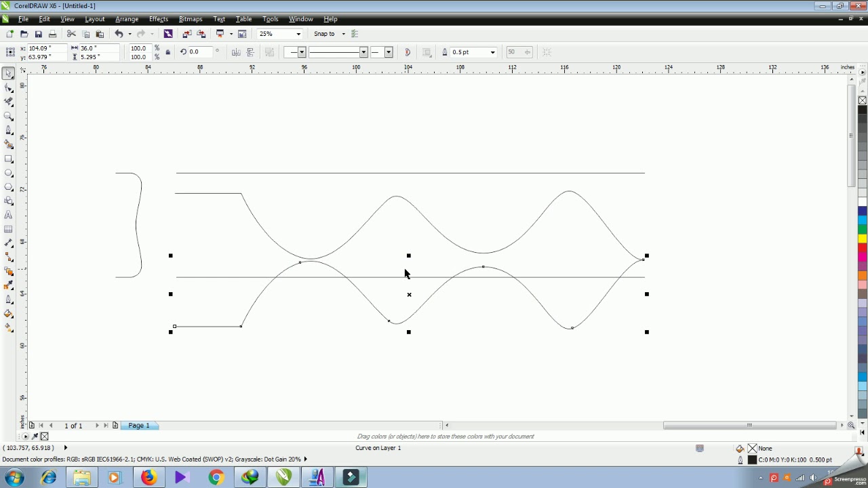Toggle the lock ratio padlock

click(x=168, y=52)
